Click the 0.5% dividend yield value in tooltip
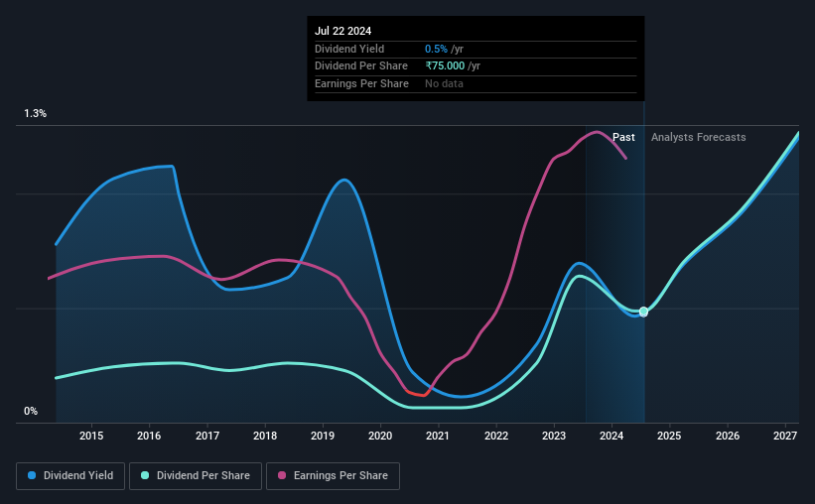The width and height of the screenshot is (815, 504). [x=436, y=49]
